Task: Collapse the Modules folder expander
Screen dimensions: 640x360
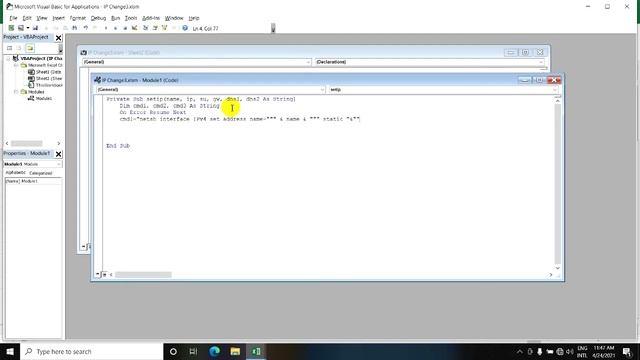Action: 16,92
